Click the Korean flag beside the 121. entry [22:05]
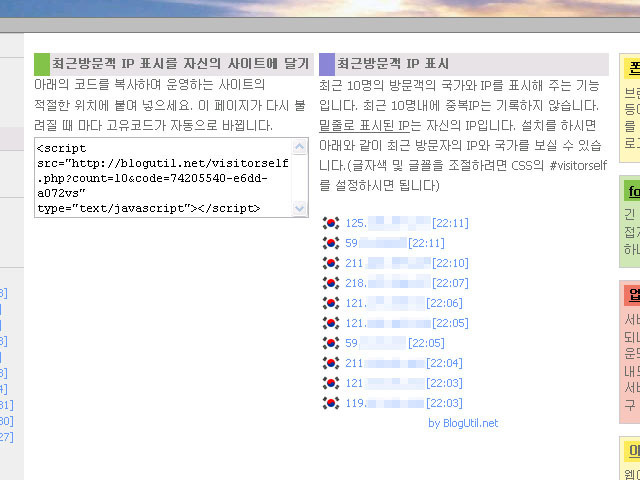This screenshot has height=480, width=640. (x=331, y=323)
